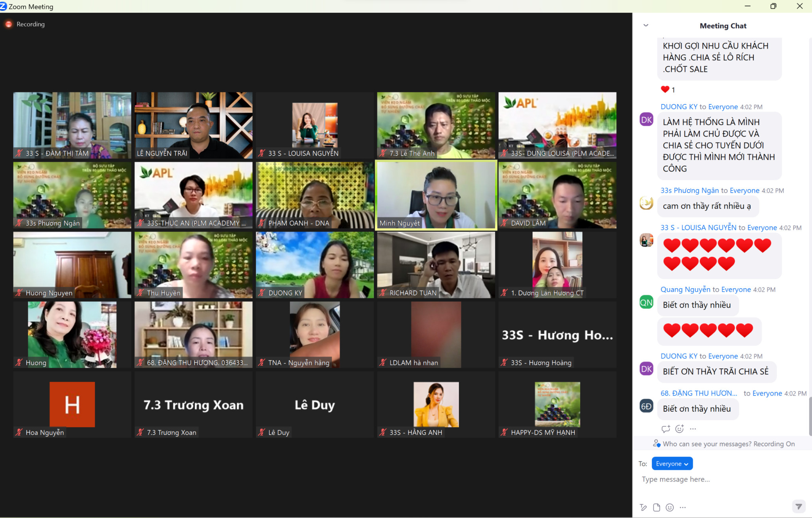Open the Everyone recipient dropdown

tap(672, 464)
